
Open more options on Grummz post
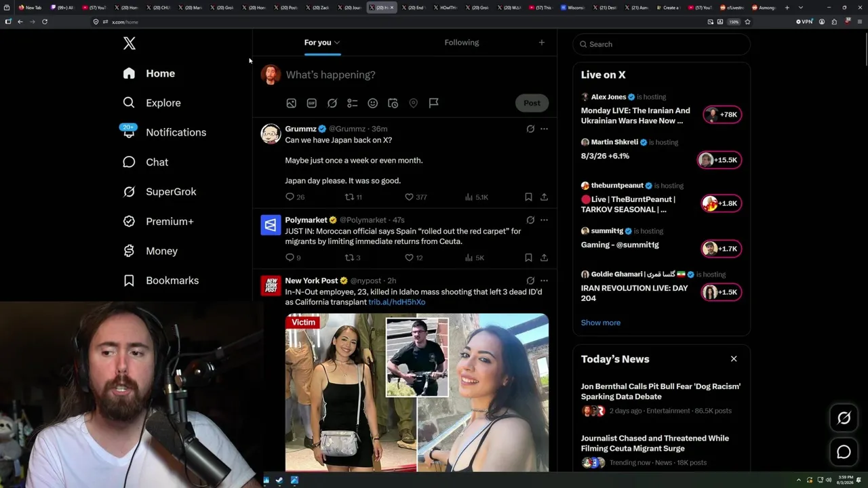point(544,129)
